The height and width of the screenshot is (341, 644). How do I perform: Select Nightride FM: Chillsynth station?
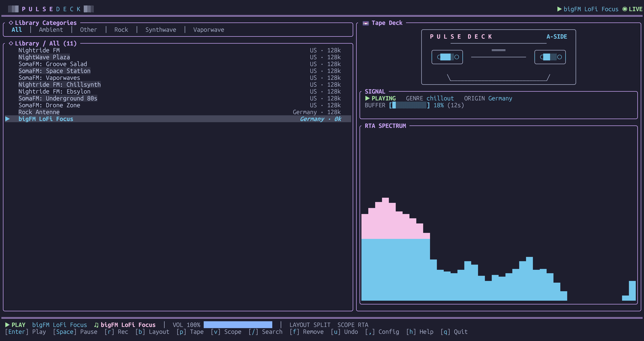(178, 85)
